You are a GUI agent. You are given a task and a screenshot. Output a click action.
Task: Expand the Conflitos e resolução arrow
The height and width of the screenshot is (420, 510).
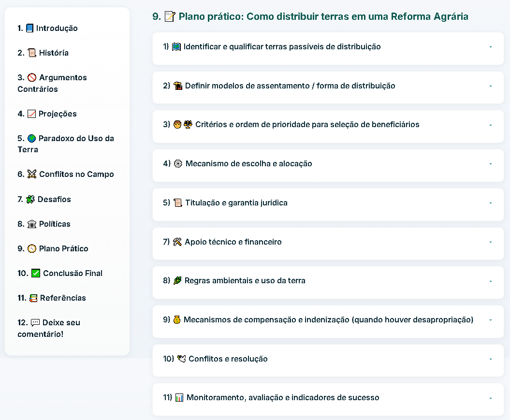point(491,359)
